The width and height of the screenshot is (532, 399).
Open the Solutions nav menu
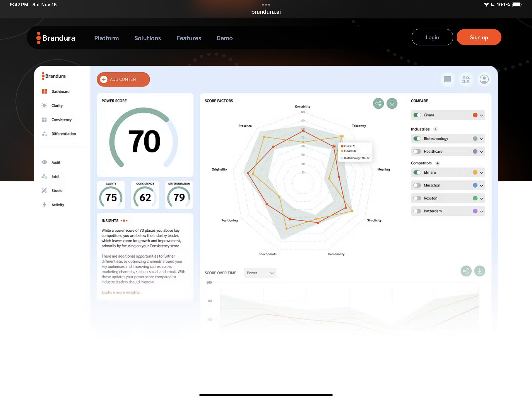click(147, 38)
